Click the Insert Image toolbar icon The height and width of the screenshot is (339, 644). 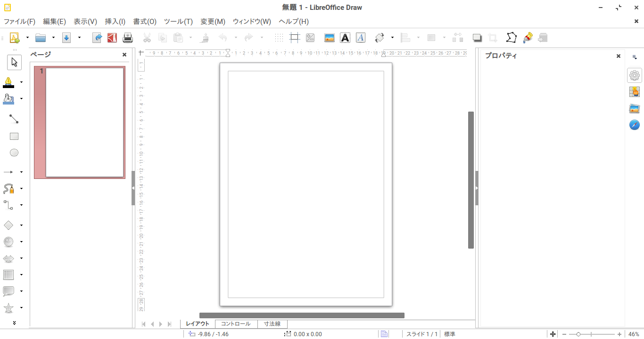tap(330, 38)
